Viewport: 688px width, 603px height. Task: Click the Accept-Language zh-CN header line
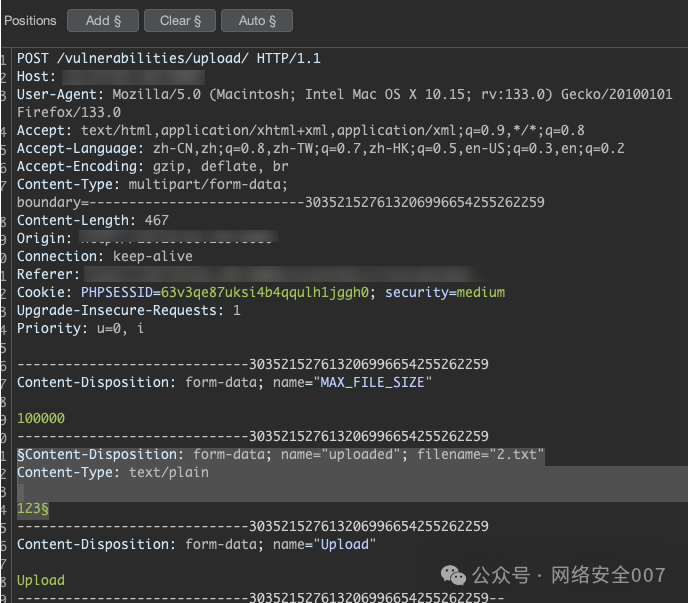click(x=321, y=148)
